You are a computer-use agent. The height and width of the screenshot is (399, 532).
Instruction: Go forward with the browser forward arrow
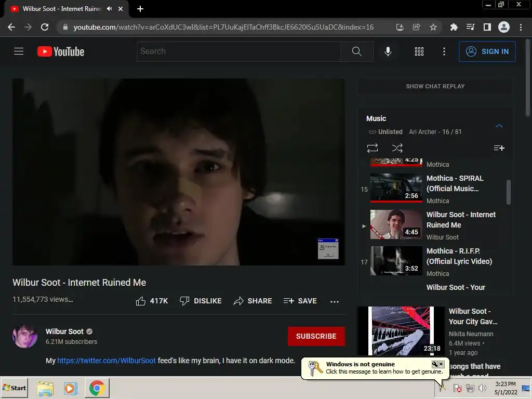[x=28, y=27]
